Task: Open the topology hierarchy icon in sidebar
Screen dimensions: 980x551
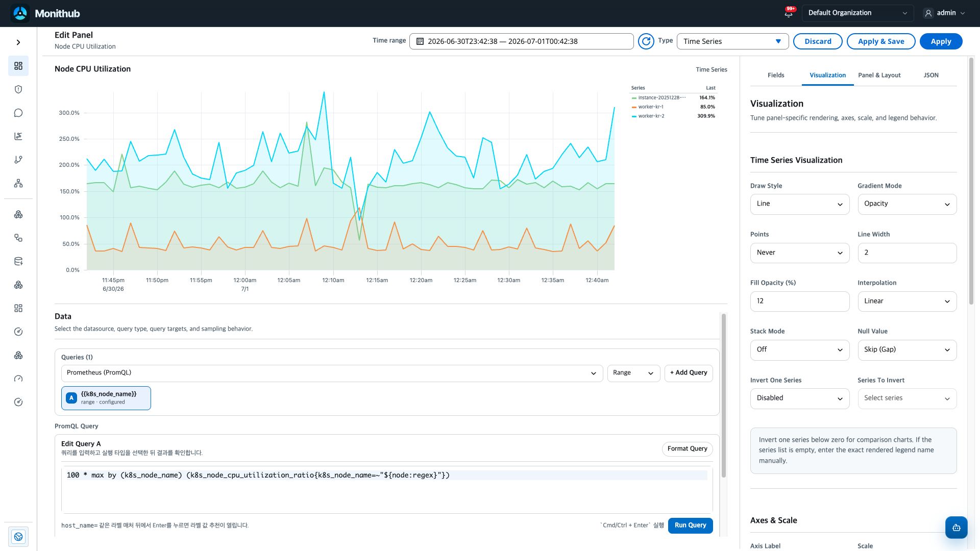Action: (18, 183)
